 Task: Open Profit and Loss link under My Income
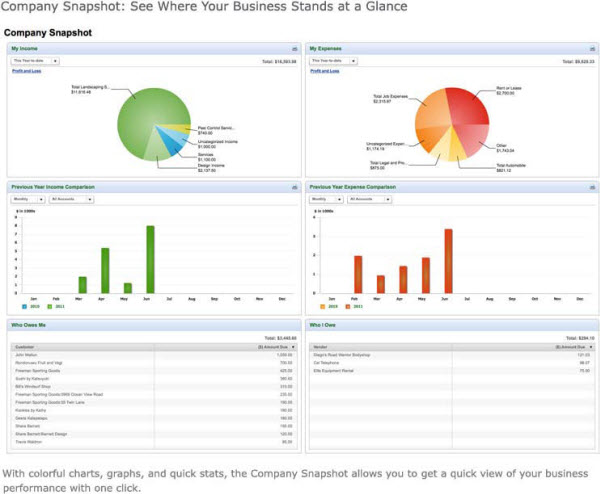pyautogui.click(x=26, y=71)
